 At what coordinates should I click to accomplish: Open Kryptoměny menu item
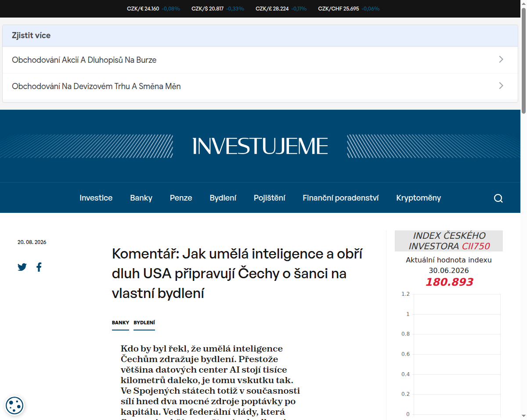(x=419, y=198)
